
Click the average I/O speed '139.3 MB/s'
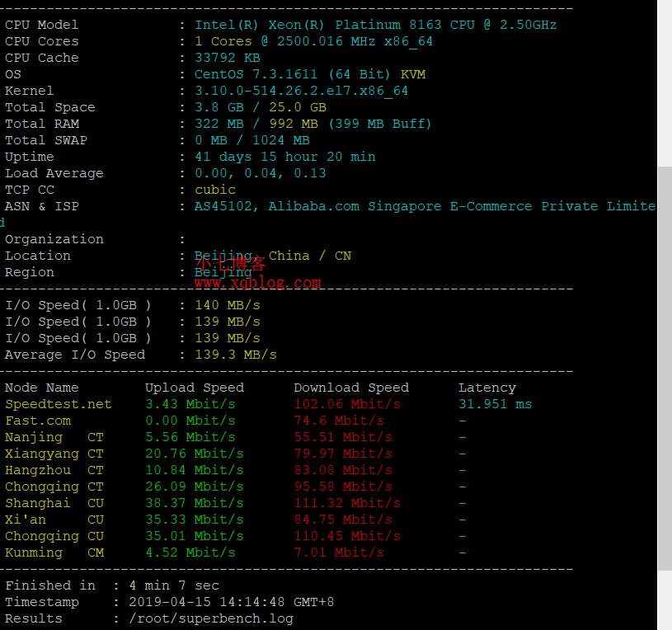pos(236,355)
